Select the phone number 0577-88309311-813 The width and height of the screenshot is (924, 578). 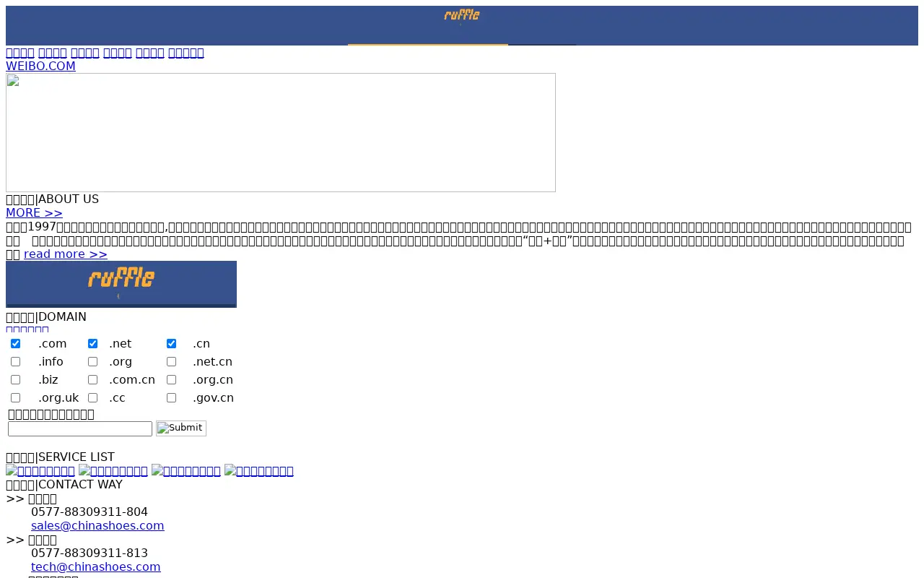(x=90, y=553)
